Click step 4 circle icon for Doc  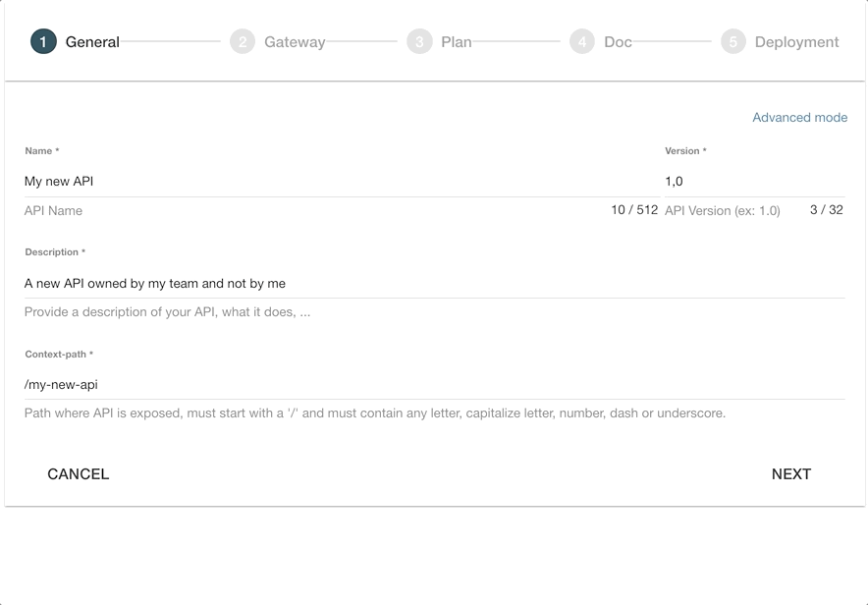[x=582, y=41]
